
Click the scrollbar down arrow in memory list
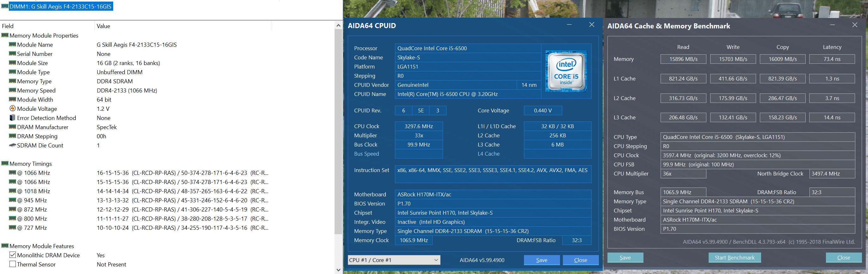tap(338, 270)
